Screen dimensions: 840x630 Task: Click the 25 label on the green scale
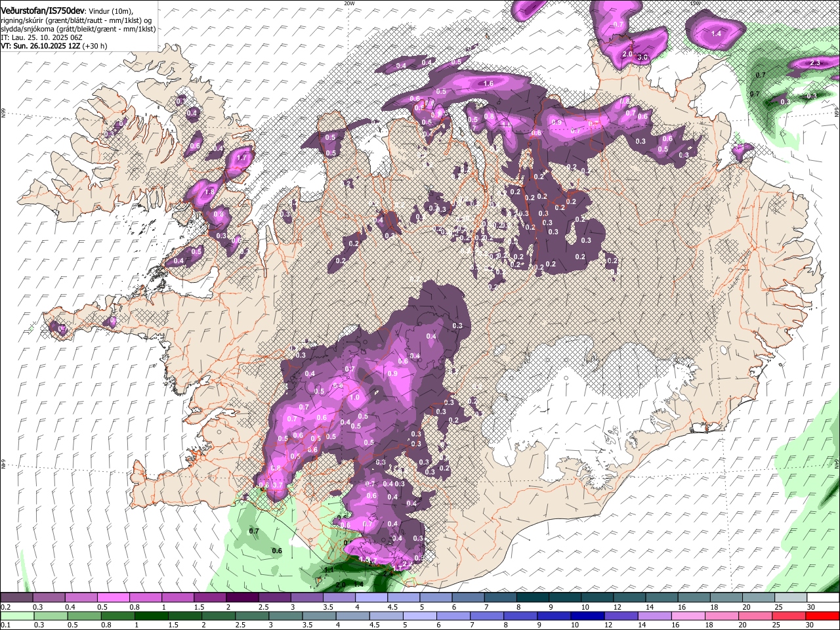click(776, 625)
